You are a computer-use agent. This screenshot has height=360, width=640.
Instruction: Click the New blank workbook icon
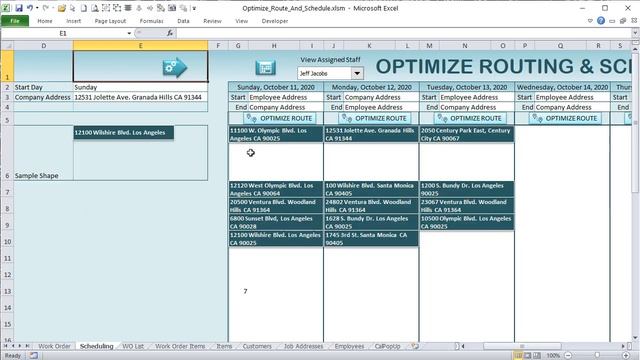coord(83,8)
